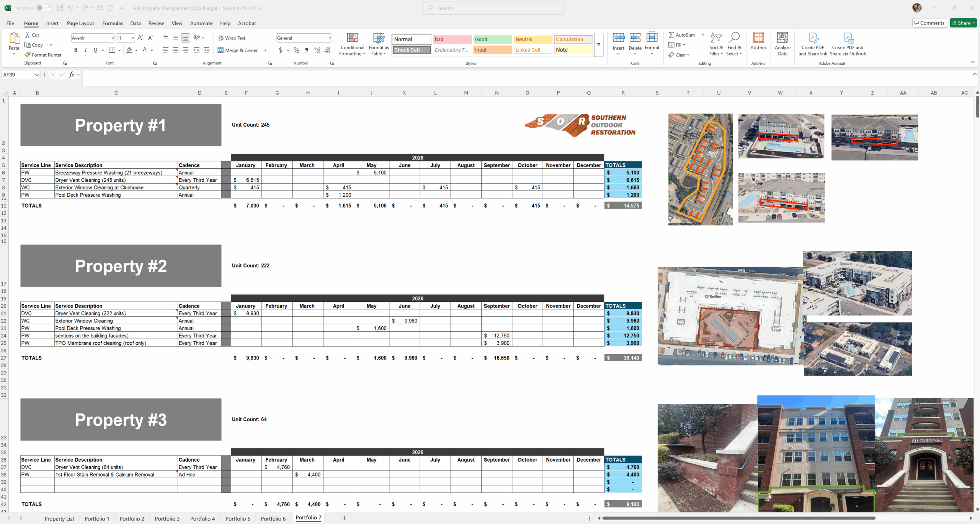
Task: Open the Page Layout ribbon tab
Action: tap(80, 23)
